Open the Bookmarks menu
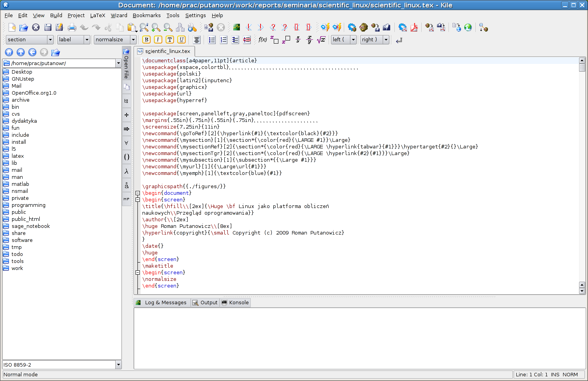Screen dimensions: 588x381 [146, 15]
